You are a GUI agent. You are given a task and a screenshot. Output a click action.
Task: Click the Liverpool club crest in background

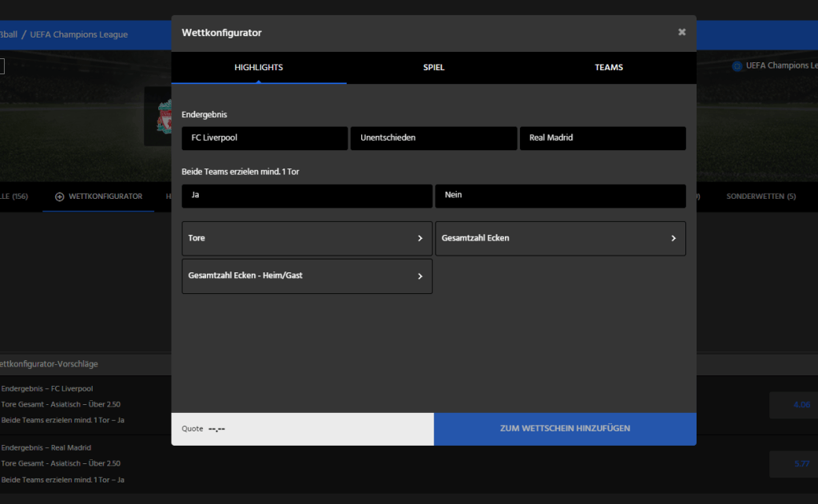(165, 117)
